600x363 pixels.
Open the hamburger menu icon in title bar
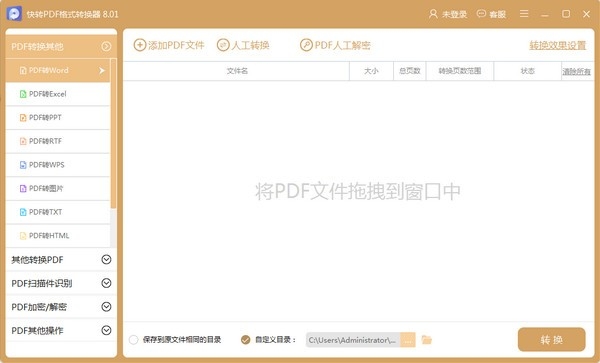524,14
